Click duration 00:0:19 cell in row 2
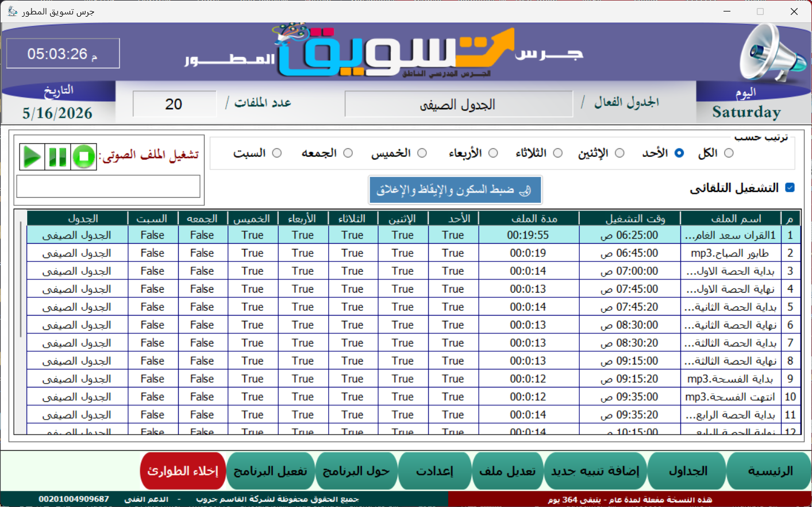812x507 pixels. click(529, 253)
